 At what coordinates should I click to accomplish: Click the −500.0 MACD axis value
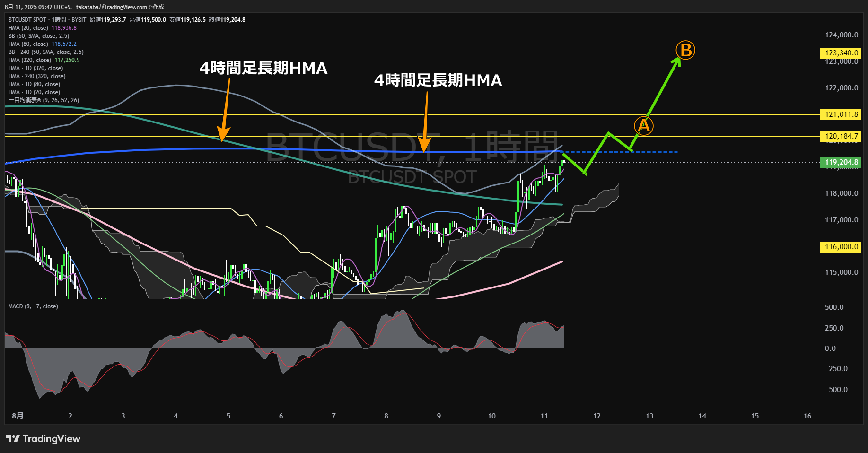click(836, 390)
